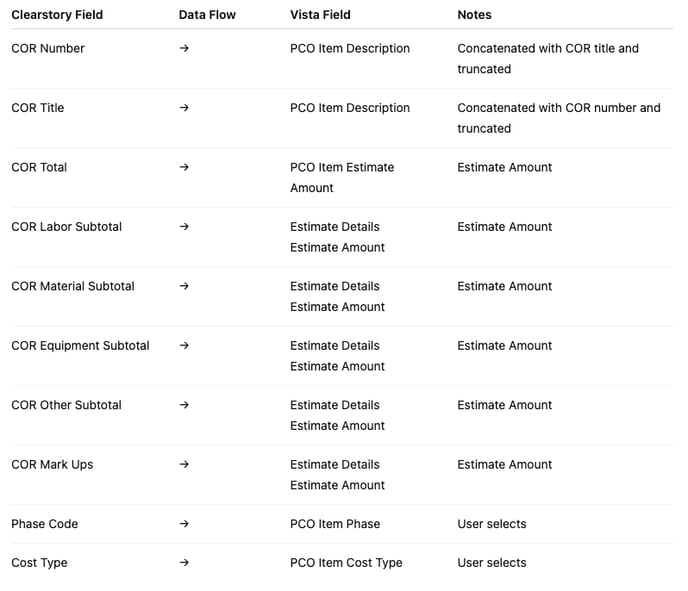The height and width of the screenshot is (591, 688).
Task: Click the arrow in the Cost Type row
Action: [184, 563]
